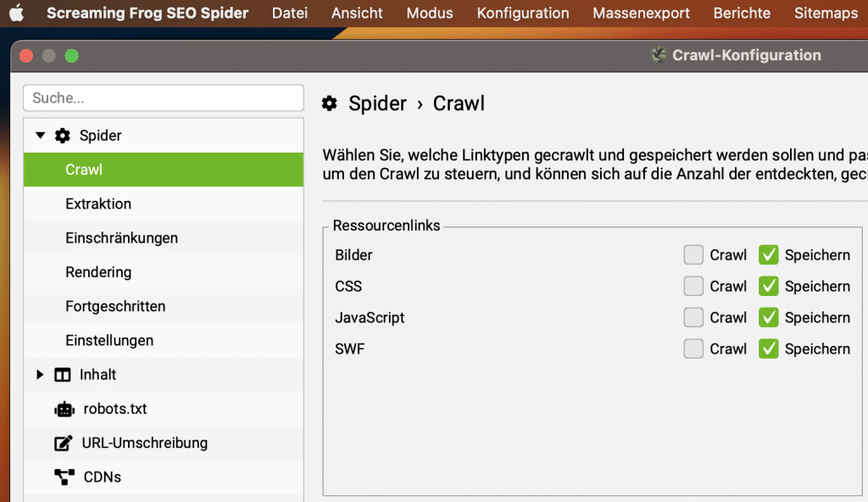This screenshot has width=868, height=502.
Task: Disable Speichern for SWF
Action: coord(768,349)
